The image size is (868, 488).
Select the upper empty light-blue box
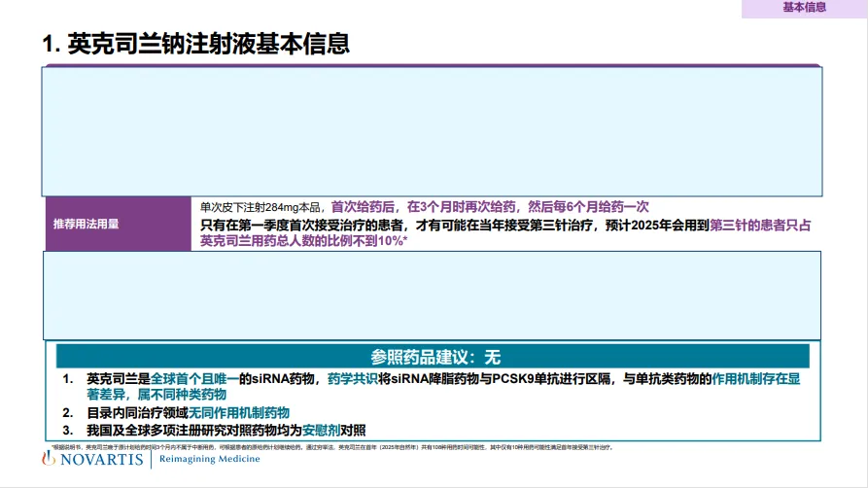432,131
